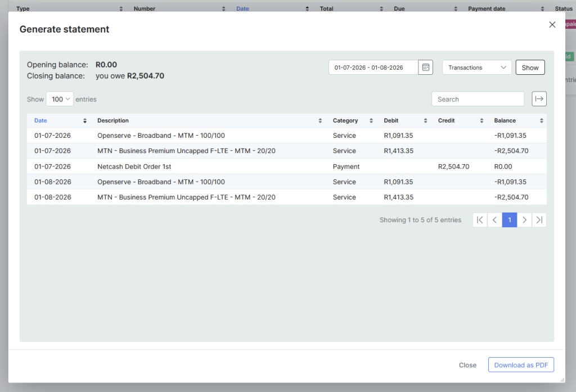The image size is (576, 392).
Task: Open the date range calendar picker
Action: pyautogui.click(x=425, y=67)
